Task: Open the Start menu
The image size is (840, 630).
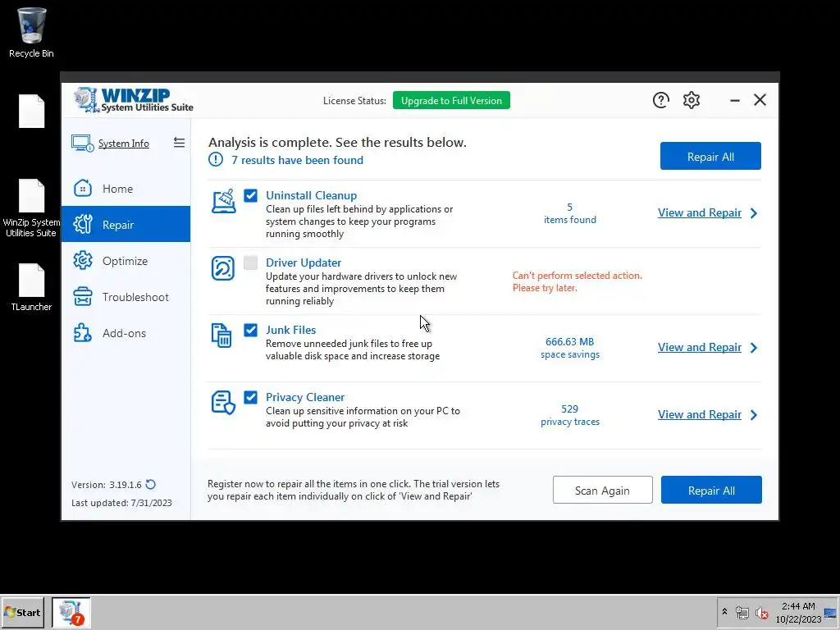Action: point(22,612)
